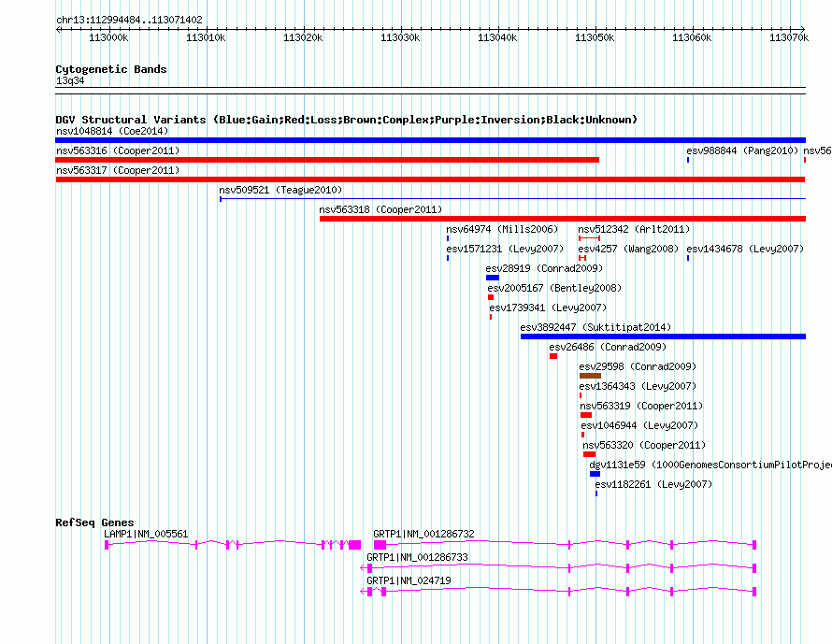Viewport: 832px width, 644px height.
Task: Open the LAMP1|NM_005561 gene label
Action: pos(146,535)
